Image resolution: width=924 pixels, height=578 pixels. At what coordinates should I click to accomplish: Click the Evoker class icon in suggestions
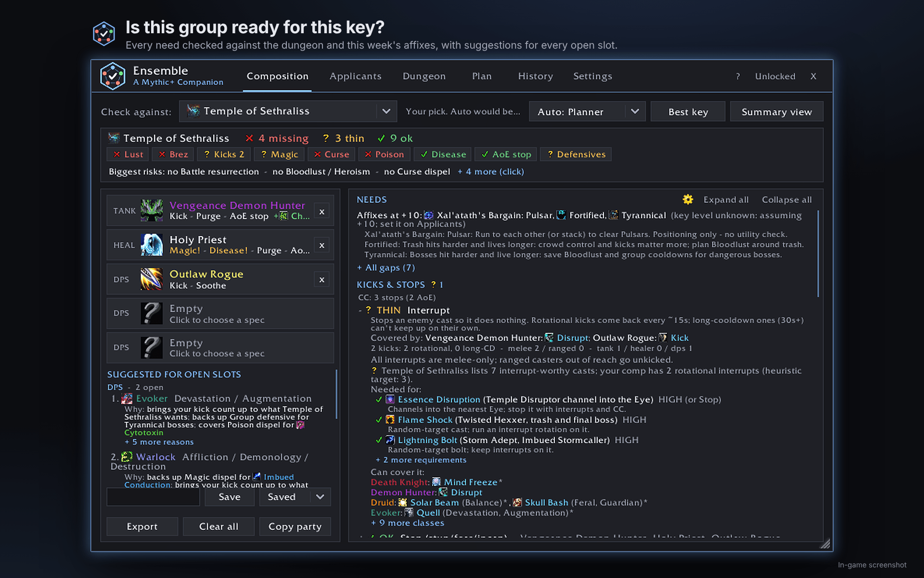click(x=127, y=398)
